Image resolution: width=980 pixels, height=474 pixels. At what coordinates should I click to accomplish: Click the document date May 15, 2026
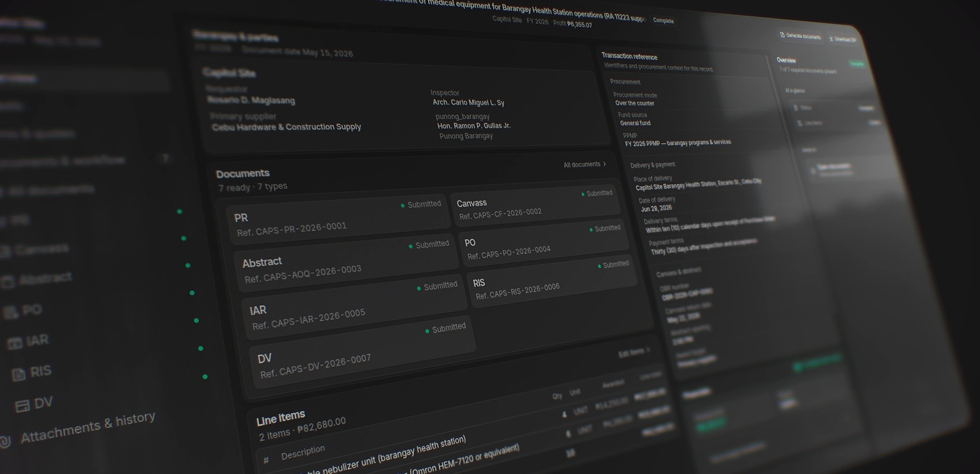pyautogui.click(x=297, y=52)
